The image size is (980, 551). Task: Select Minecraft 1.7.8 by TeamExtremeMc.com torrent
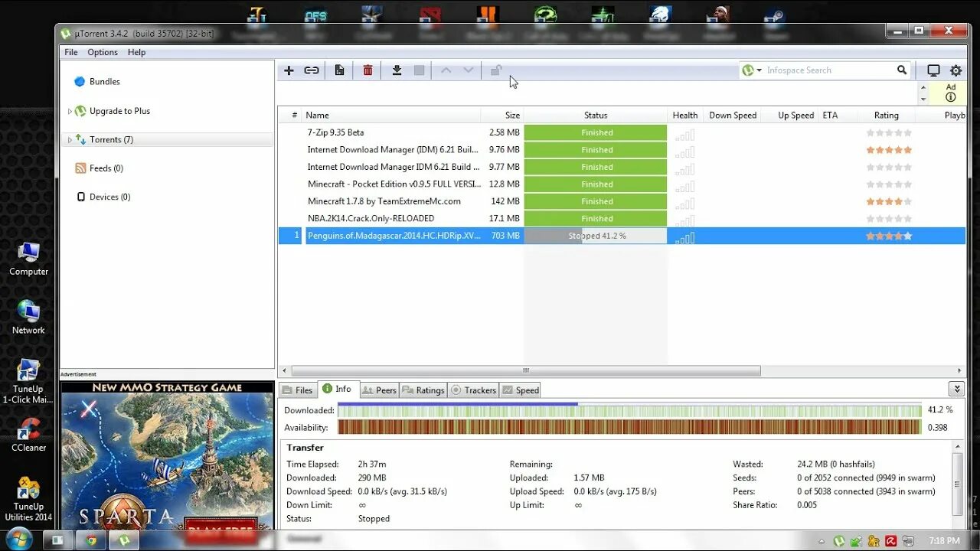(384, 201)
